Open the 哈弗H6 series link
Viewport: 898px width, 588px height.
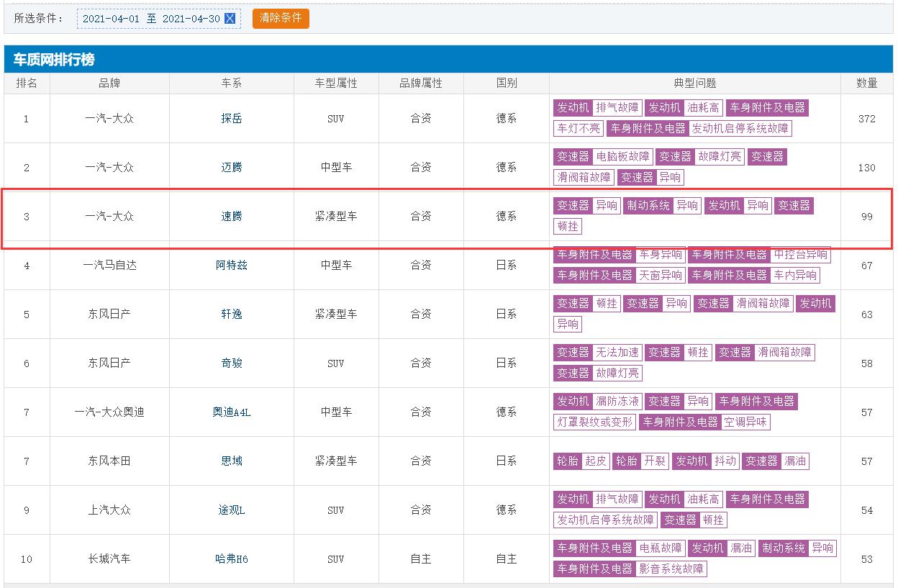[232, 559]
